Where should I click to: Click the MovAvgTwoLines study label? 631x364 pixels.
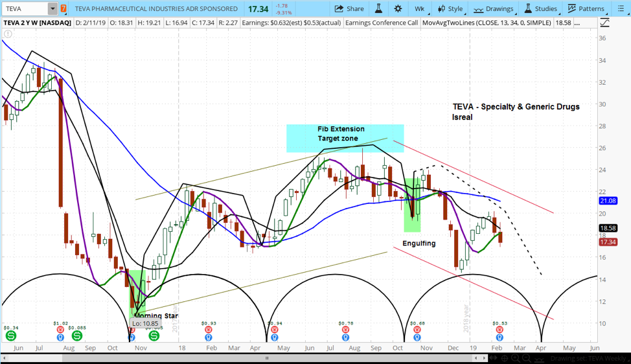coord(487,23)
